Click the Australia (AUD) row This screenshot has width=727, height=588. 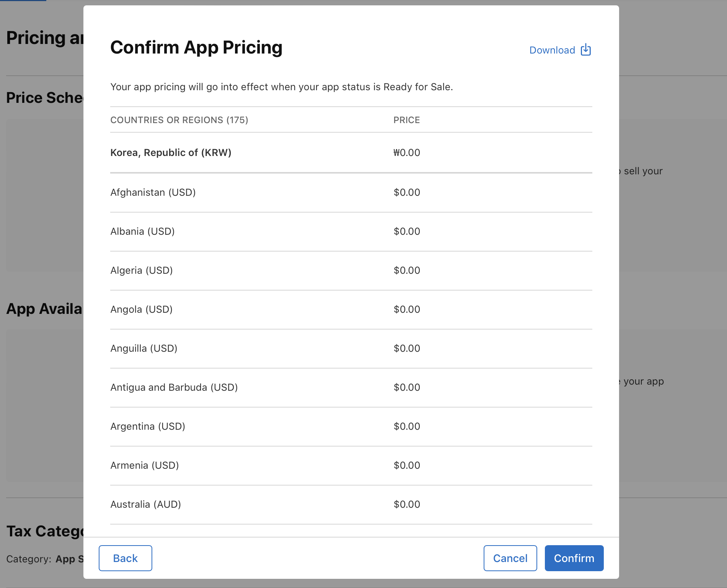pos(146,504)
